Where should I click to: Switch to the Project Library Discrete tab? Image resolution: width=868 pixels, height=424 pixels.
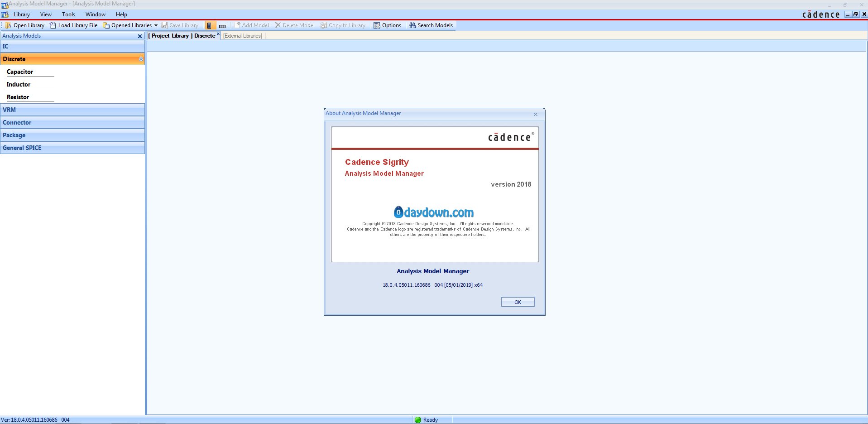pos(182,36)
